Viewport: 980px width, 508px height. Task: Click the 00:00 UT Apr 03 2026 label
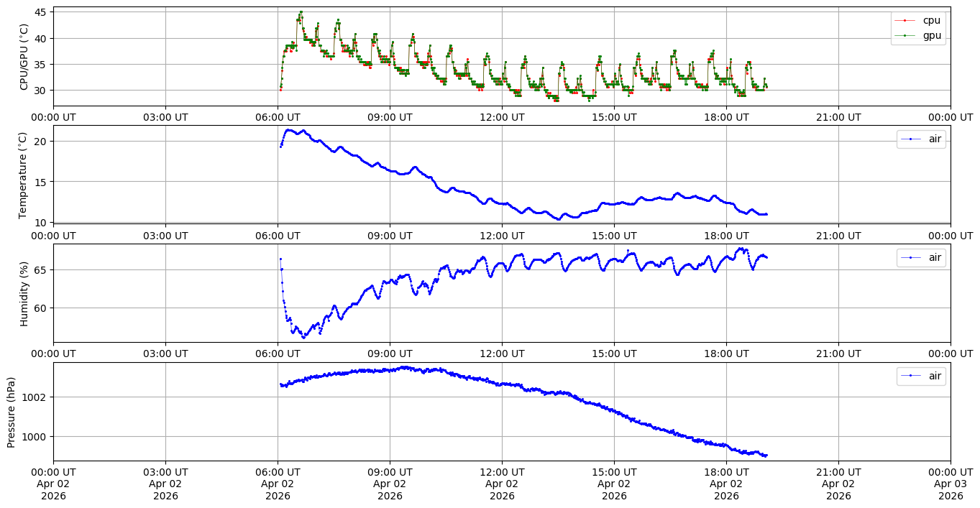(x=951, y=484)
